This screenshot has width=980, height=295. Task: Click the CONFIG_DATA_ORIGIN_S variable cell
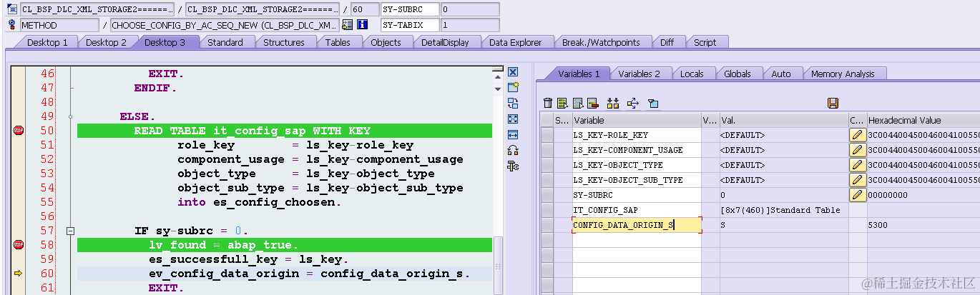point(637,225)
